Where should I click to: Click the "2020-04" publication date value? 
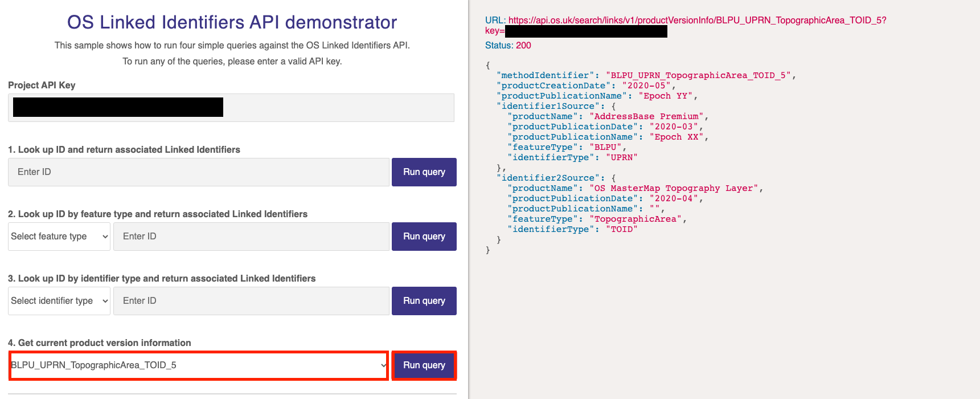point(674,198)
